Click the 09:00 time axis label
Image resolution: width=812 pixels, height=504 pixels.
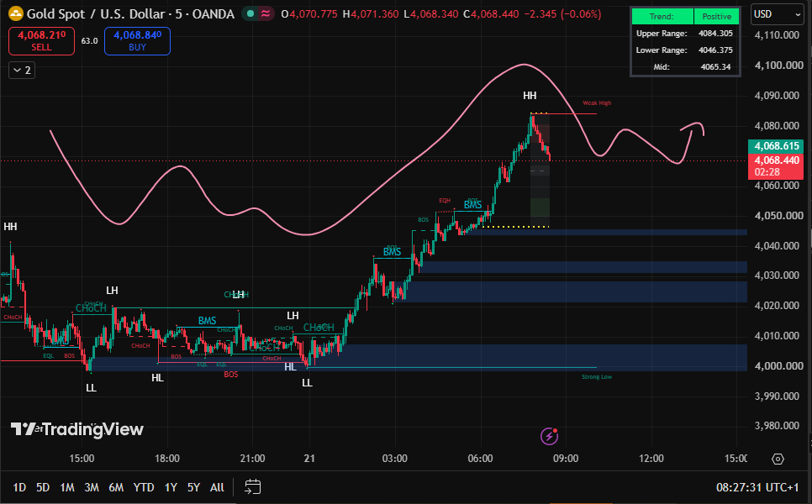click(x=566, y=459)
